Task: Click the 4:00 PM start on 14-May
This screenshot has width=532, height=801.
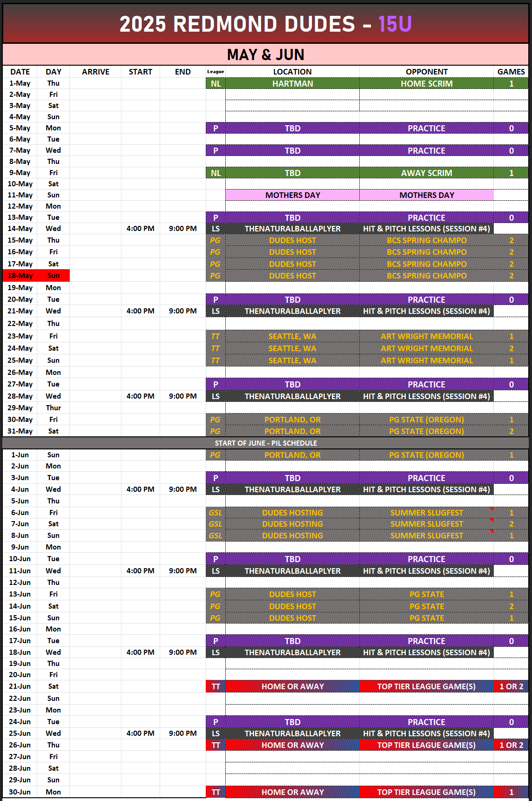Action: click(x=141, y=229)
